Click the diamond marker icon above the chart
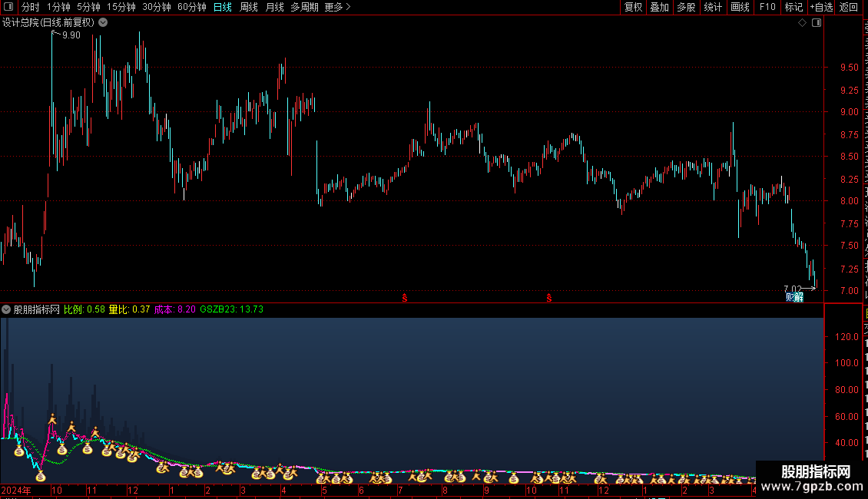This screenshot has height=499, width=868. click(x=802, y=23)
